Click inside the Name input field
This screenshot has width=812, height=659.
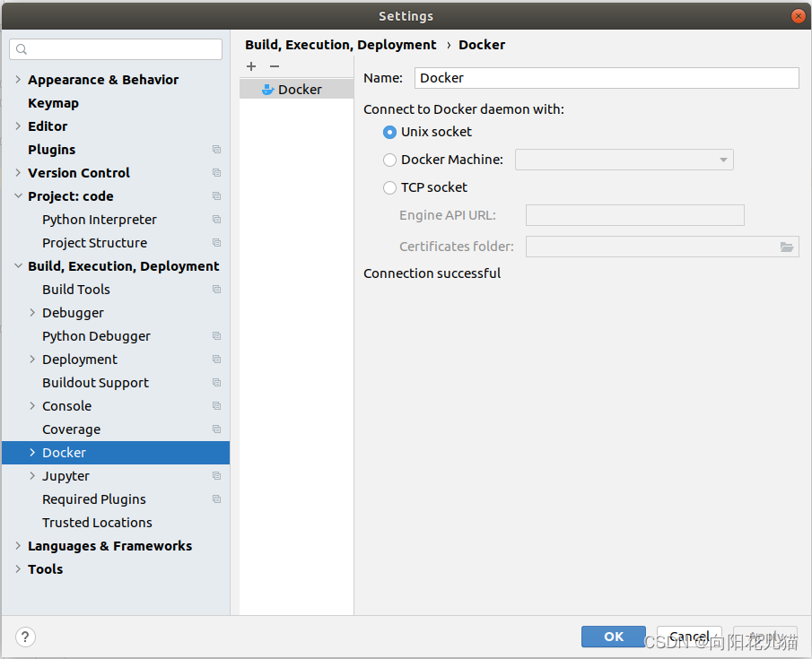606,78
